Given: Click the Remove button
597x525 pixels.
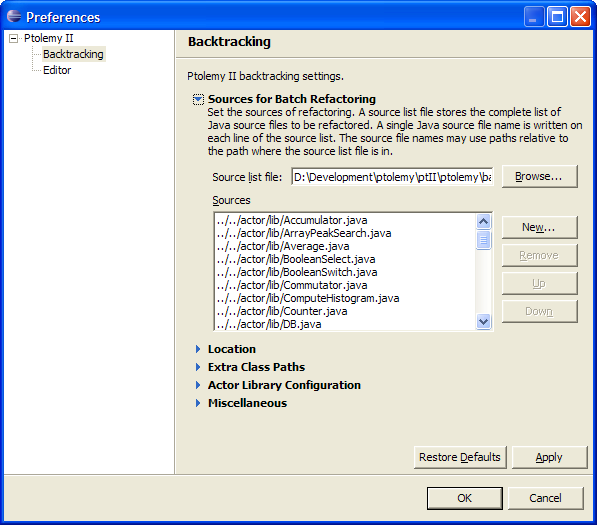Looking at the screenshot, I should 539,255.
